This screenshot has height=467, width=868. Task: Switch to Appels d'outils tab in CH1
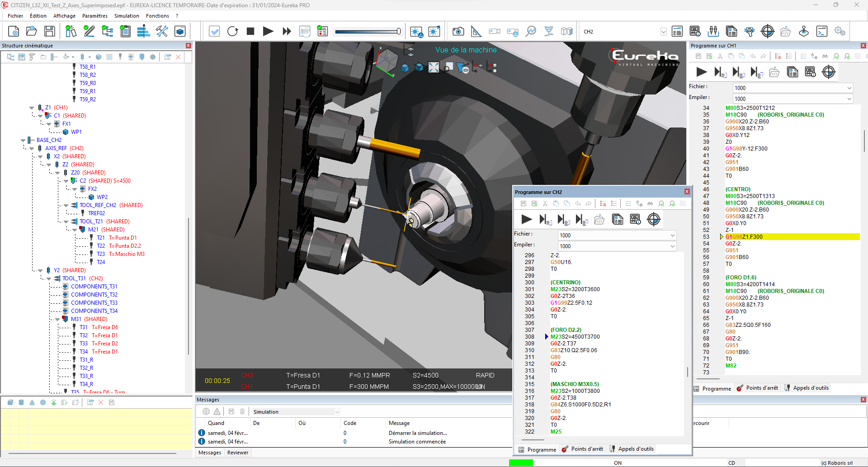coord(807,388)
